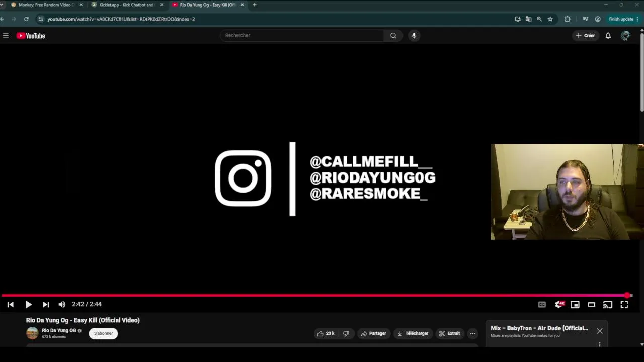Open the Partager share dialog
The width and height of the screenshot is (644, 362).
tap(373, 333)
